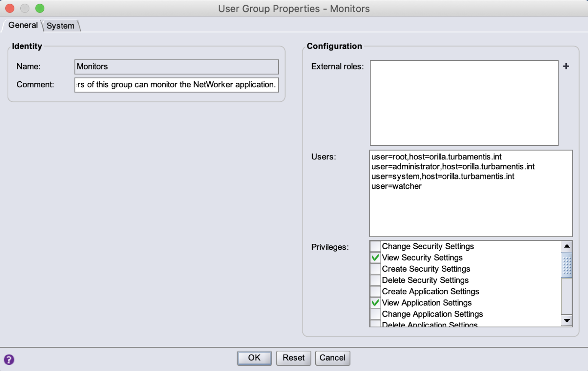Disable the View Application Settings privilege
This screenshot has height=371, width=588.
375,302
